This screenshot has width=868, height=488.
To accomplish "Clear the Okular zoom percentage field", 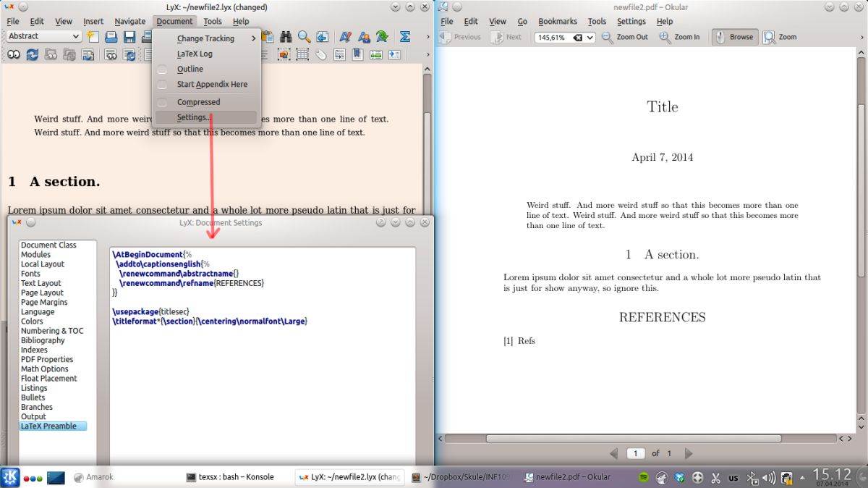I will (x=578, y=37).
